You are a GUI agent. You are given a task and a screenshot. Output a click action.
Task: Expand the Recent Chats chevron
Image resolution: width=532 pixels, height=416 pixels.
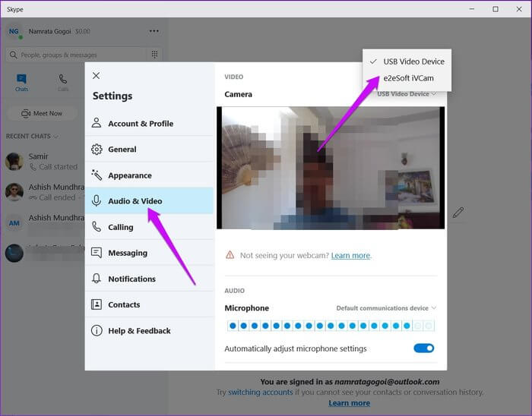[56, 137]
